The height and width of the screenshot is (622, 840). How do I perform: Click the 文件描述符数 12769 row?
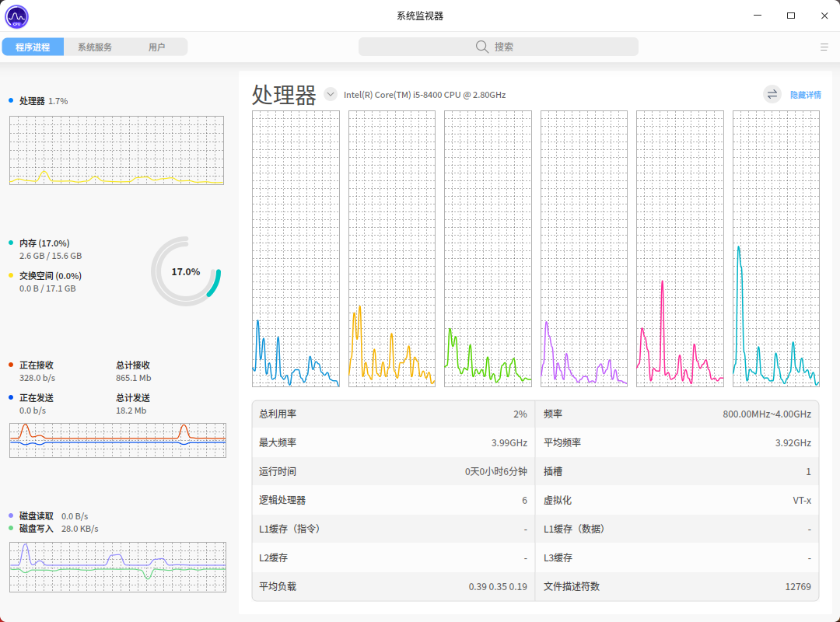pyautogui.click(x=677, y=587)
